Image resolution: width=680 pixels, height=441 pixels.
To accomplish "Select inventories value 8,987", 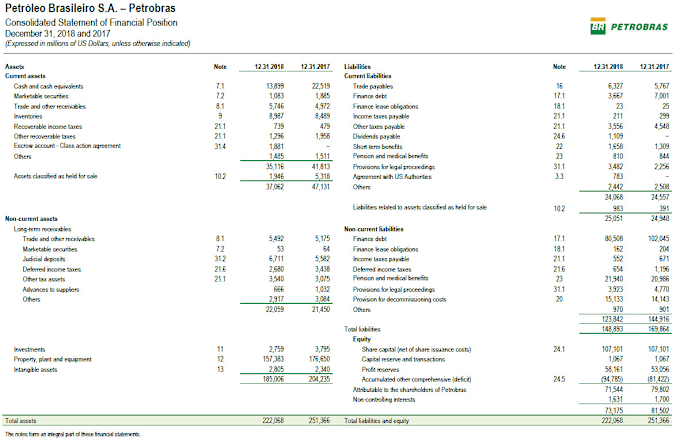I will pyautogui.click(x=276, y=116).
